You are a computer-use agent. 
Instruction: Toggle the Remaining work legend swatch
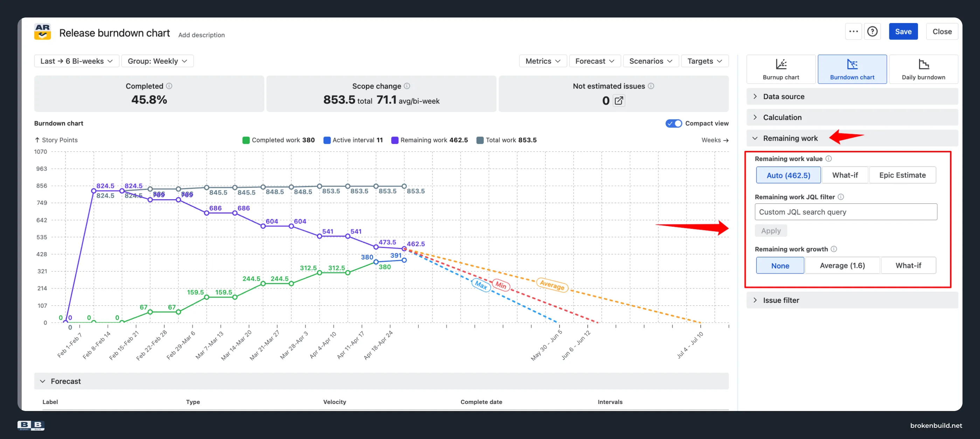coord(395,140)
